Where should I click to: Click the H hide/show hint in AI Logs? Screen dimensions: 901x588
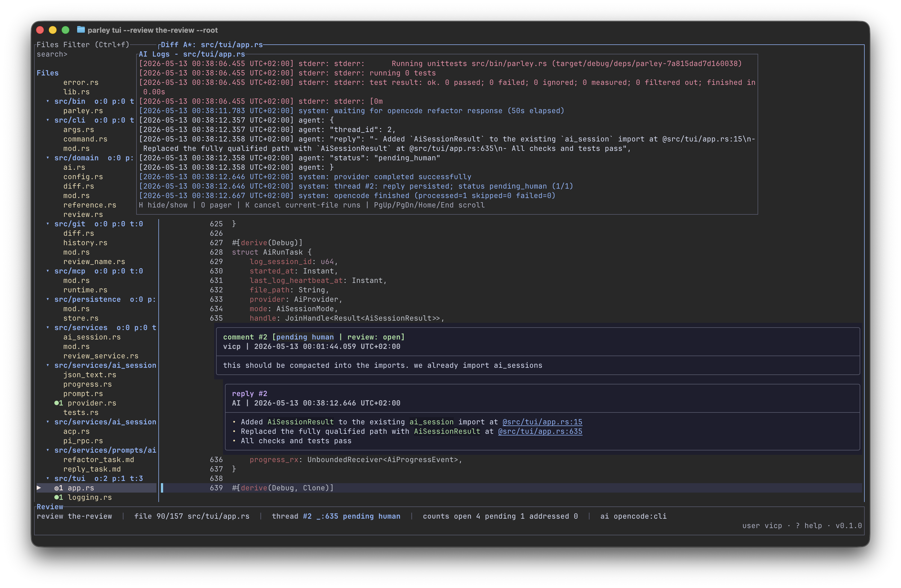point(163,205)
